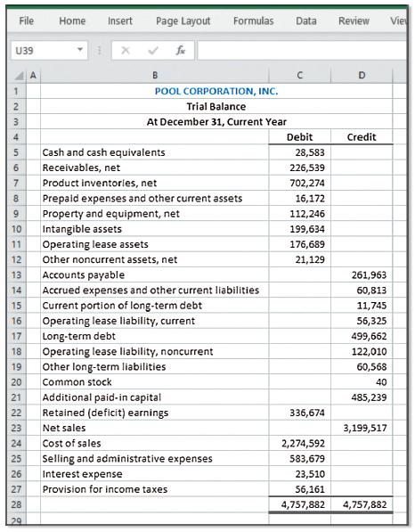Click the Common stock credit value 40
Image resolution: width=415 pixels, height=532 pixels.
pyautogui.click(x=381, y=382)
